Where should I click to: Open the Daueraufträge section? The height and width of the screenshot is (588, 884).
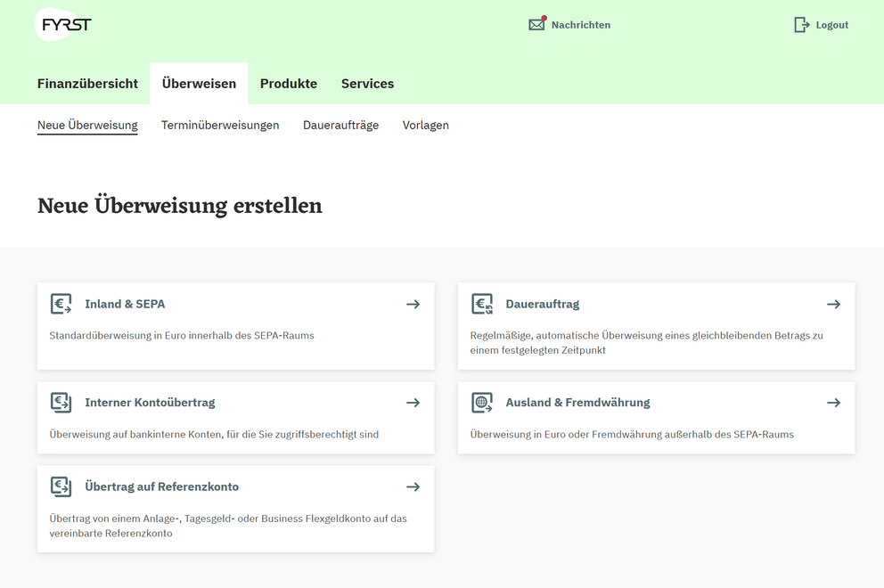(340, 125)
